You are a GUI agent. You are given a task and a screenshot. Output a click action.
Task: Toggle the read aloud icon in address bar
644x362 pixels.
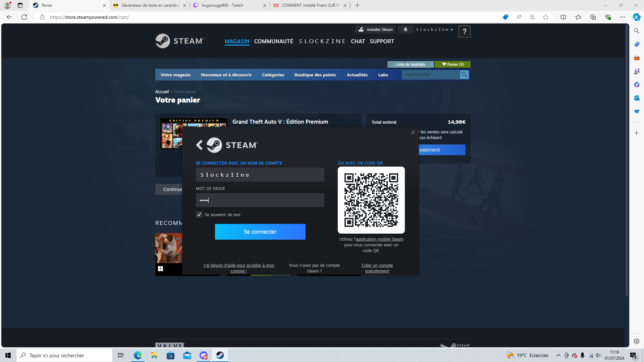click(x=519, y=17)
